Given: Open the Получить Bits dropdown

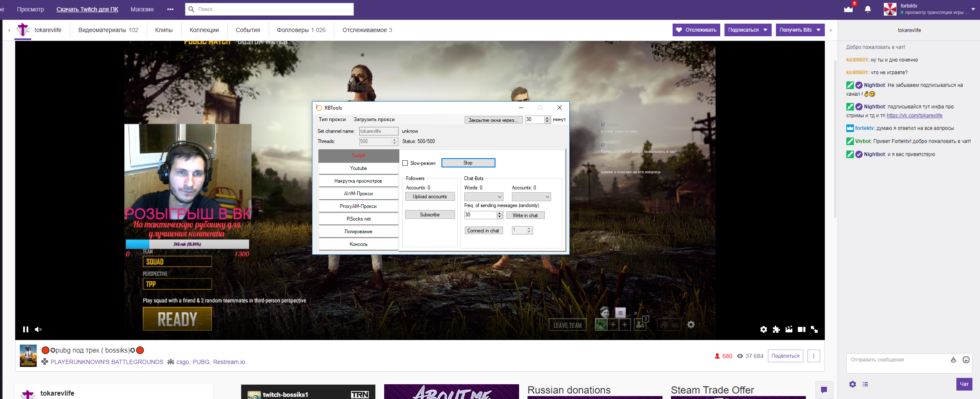Looking at the screenshot, I should pyautogui.click(x=800, y=30).
